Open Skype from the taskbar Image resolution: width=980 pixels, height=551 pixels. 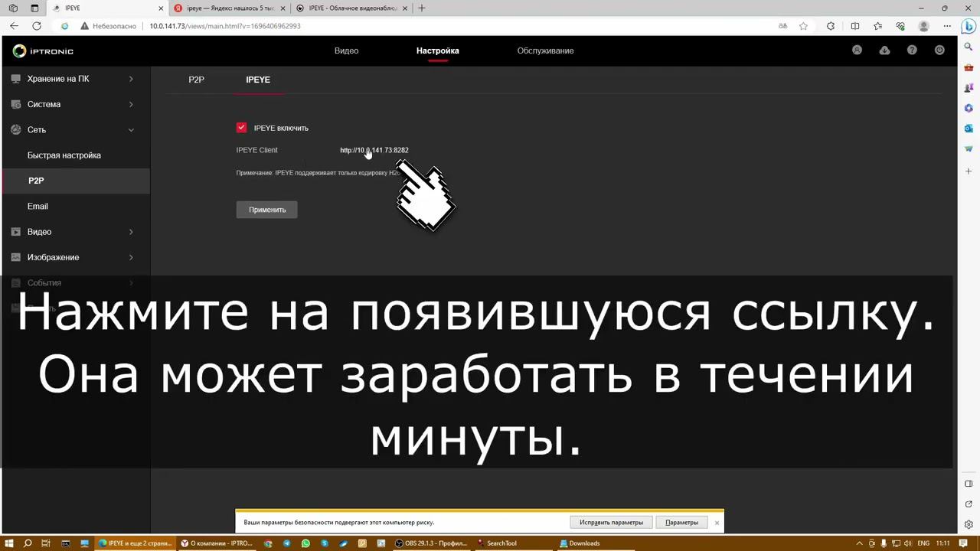(325, 543)
